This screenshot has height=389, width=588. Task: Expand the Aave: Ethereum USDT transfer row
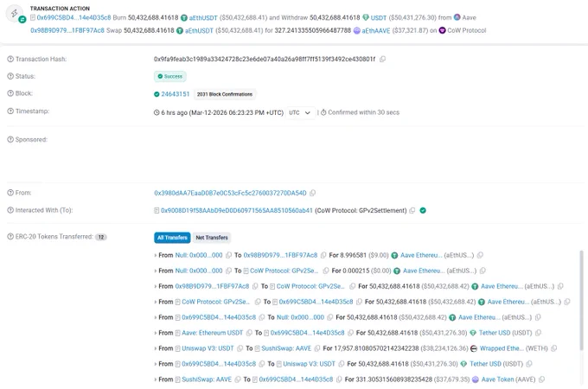156,333
